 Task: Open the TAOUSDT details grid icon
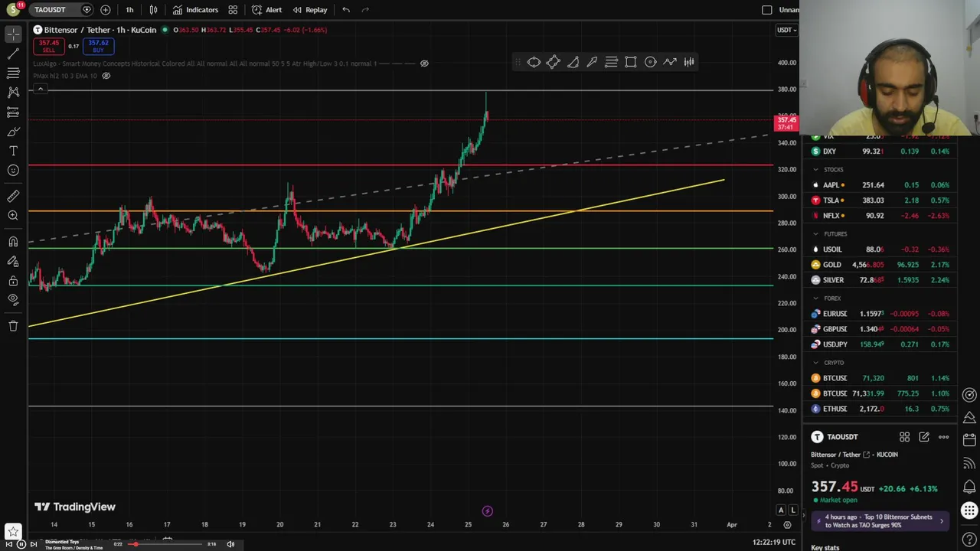(904, 437)
